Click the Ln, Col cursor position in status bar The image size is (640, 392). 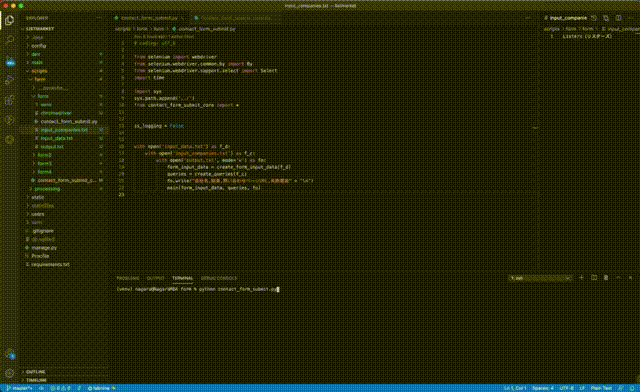515,388
